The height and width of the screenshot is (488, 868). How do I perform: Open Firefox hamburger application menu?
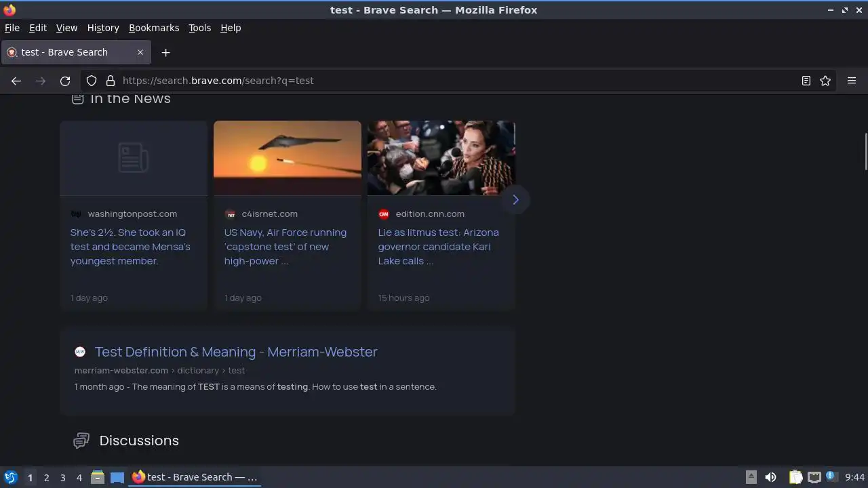(852, 81)
